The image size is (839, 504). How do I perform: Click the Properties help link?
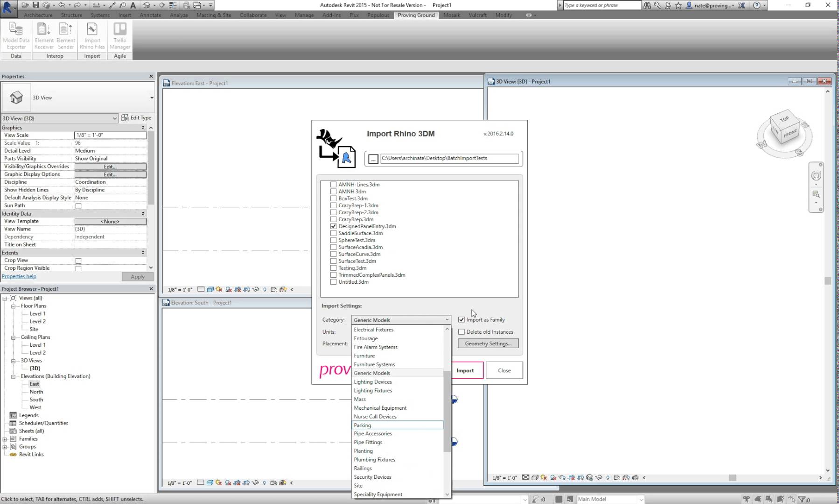click(x=19, y=276)
